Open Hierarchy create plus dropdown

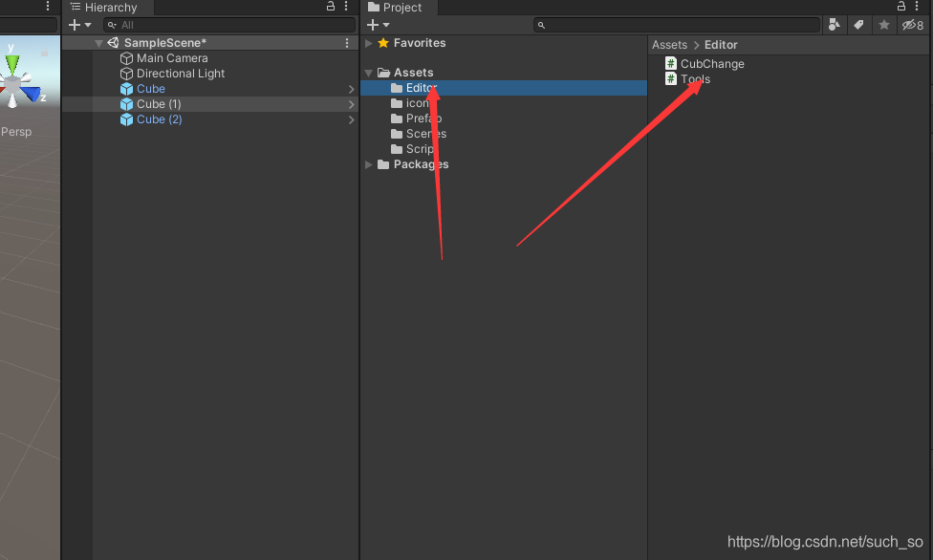coord(79,25)
